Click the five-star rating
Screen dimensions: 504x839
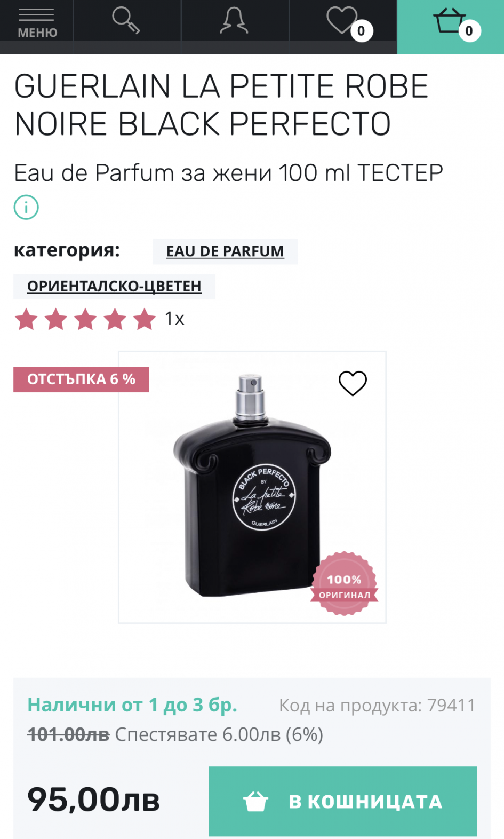pos(85,319)
